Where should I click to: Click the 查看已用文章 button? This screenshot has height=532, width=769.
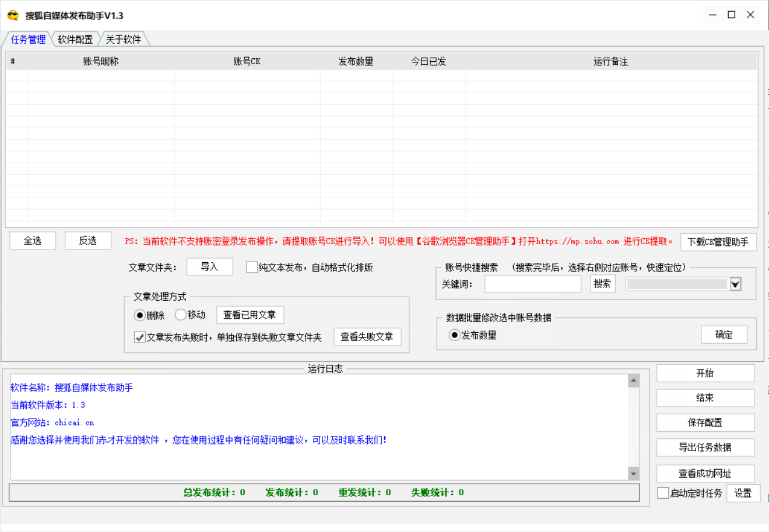click(x=250, y=315)
